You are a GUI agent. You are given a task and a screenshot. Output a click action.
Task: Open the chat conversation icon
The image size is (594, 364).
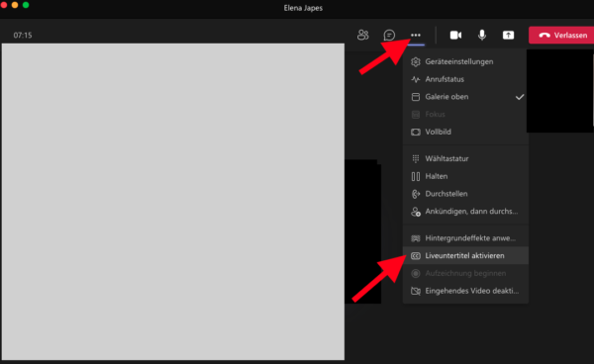(389, 36)
